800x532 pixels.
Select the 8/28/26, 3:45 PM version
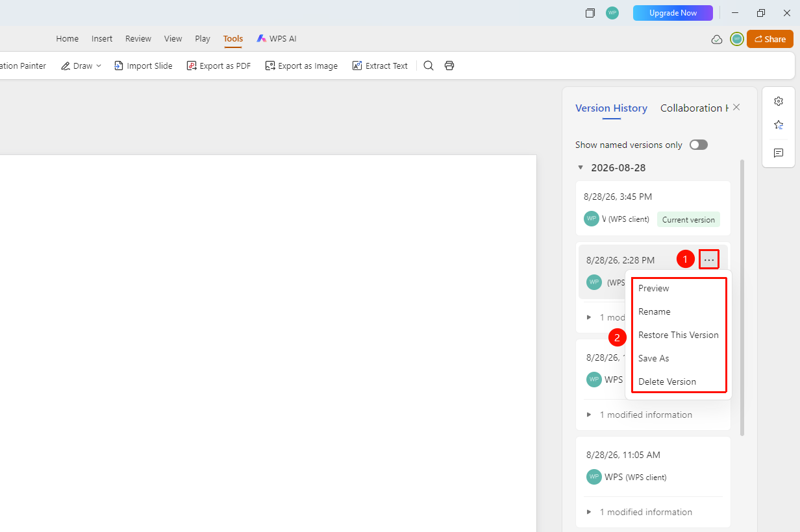coord(653,208)
